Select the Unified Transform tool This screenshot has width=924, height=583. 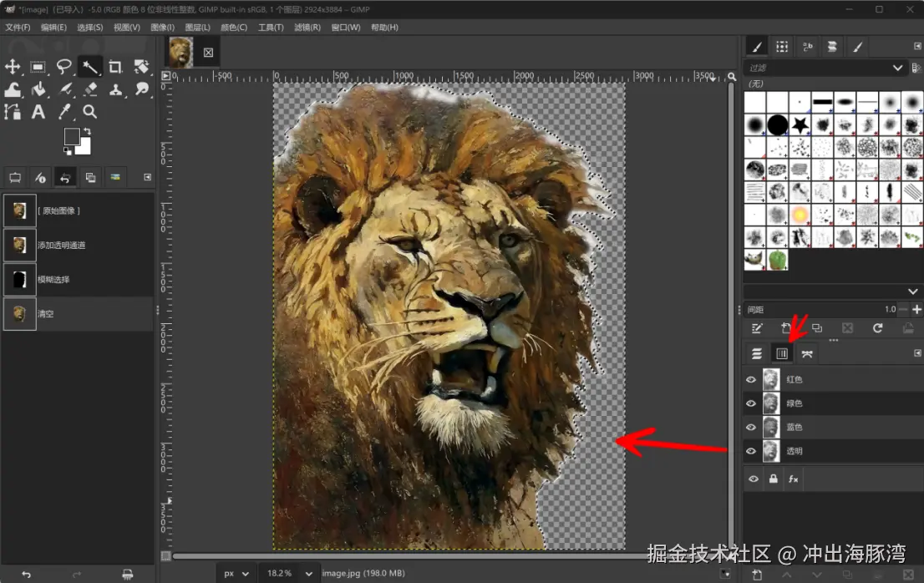click(141, 67)
